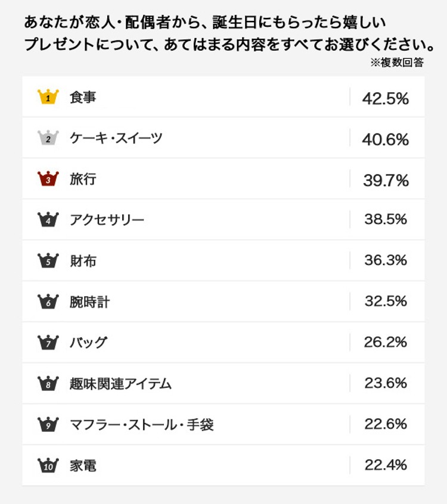Click the 22.4% value for 家電
This screenshot has width=447, height=504.
pyautogui.click(x=386, y=465)
